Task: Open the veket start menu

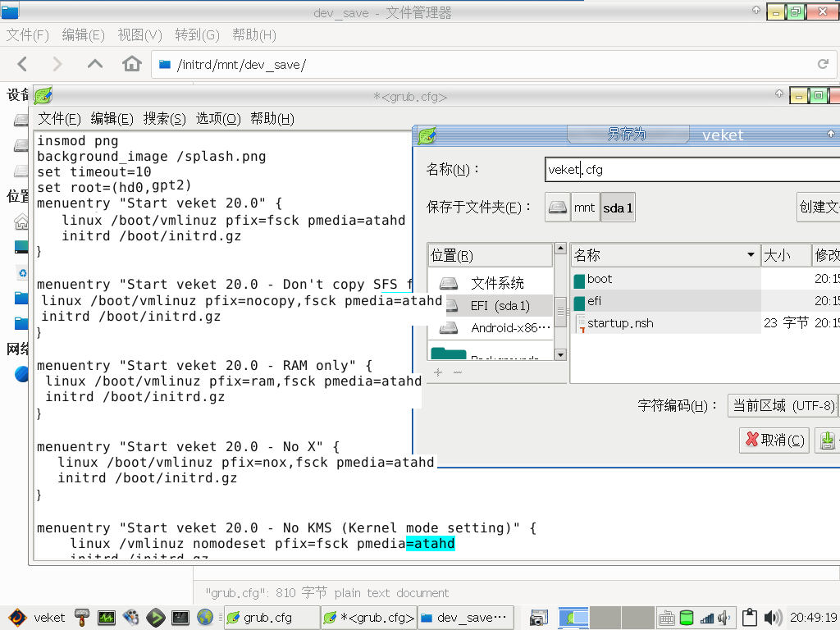Action: [36, 618]
